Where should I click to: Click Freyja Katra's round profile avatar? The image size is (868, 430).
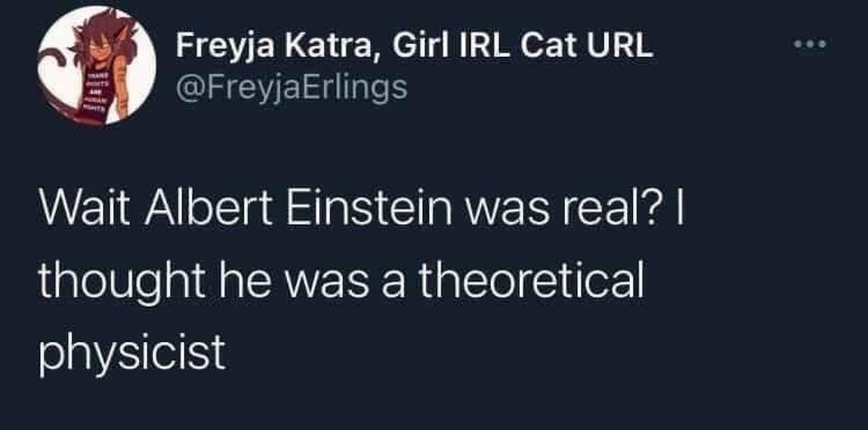pos(98,66)
